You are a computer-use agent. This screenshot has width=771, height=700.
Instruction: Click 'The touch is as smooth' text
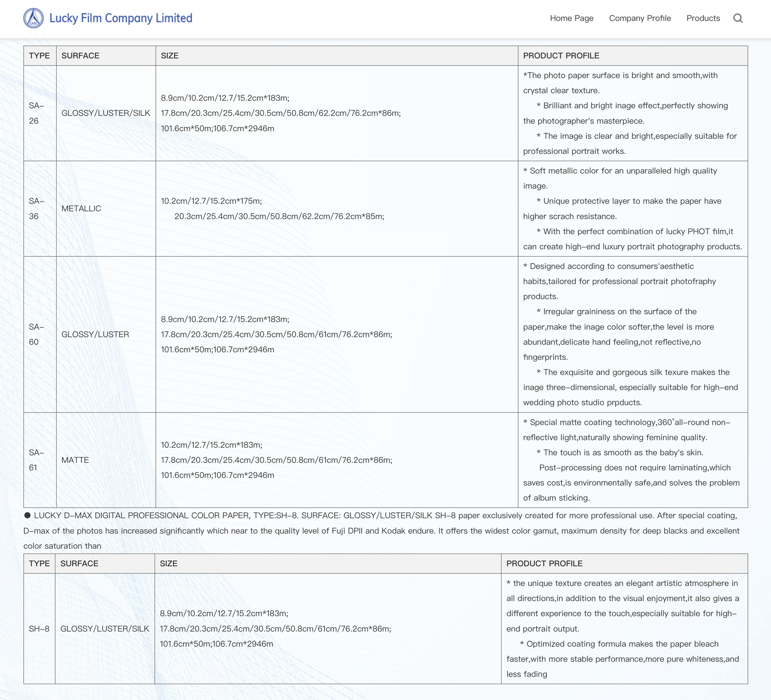[x=620, y=452]
